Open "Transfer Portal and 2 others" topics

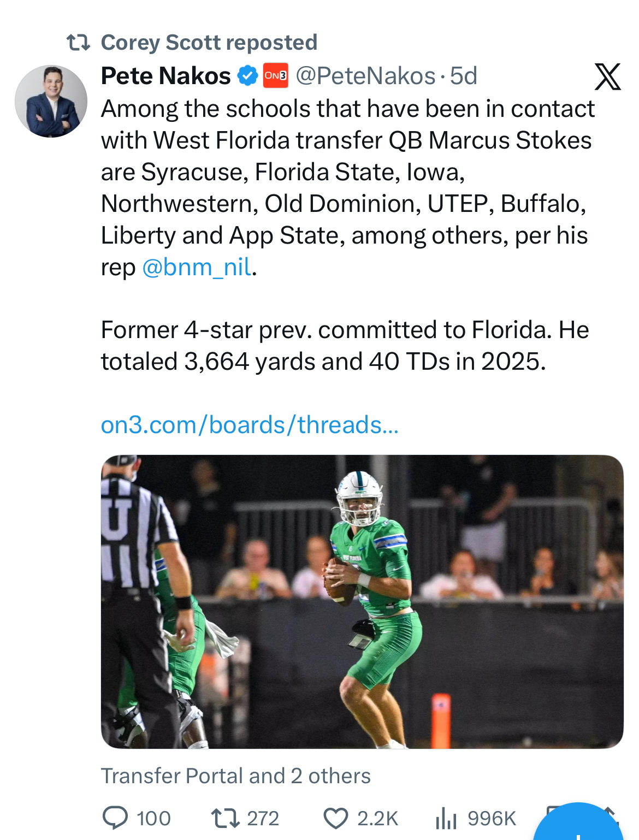235,776
